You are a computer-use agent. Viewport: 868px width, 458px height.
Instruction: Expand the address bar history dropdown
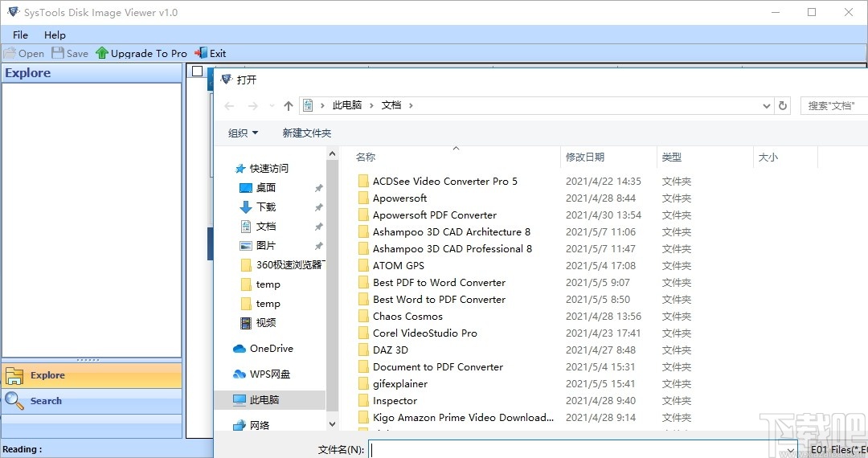click(x=766, y=105)
